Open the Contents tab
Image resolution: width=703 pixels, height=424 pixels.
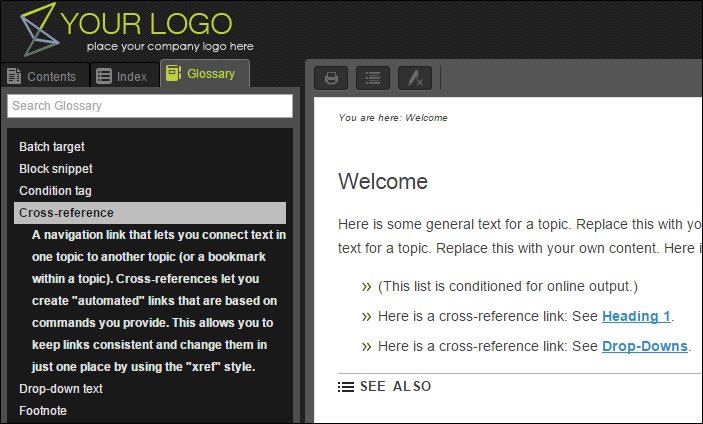pos(41,76)
